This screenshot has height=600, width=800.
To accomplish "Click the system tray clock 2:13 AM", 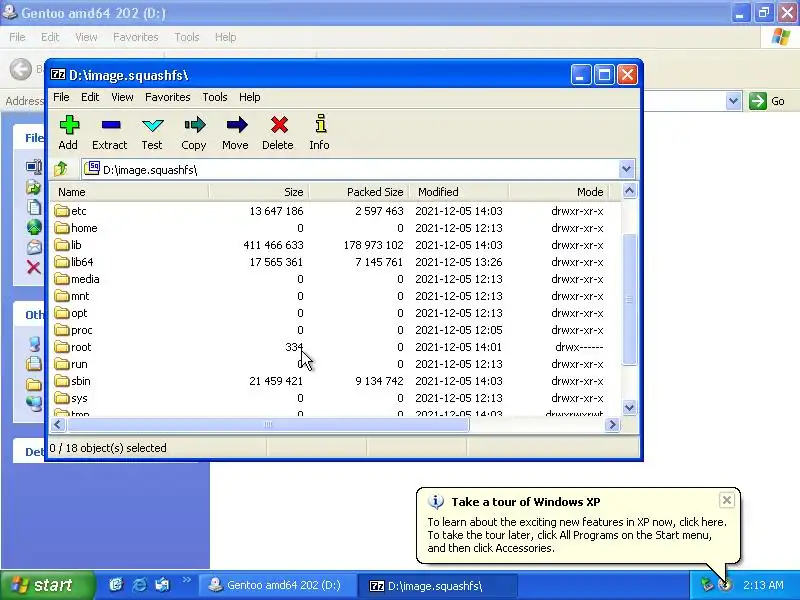I will [763, 585].
